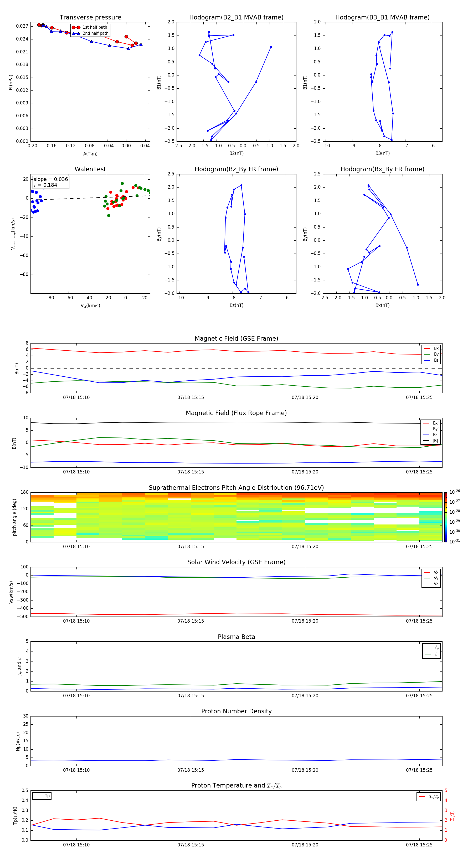Screen dimensions: 473x868
Task: Click the 'V_A(km/s)' x-axis label
Action: tap(90, 306)
